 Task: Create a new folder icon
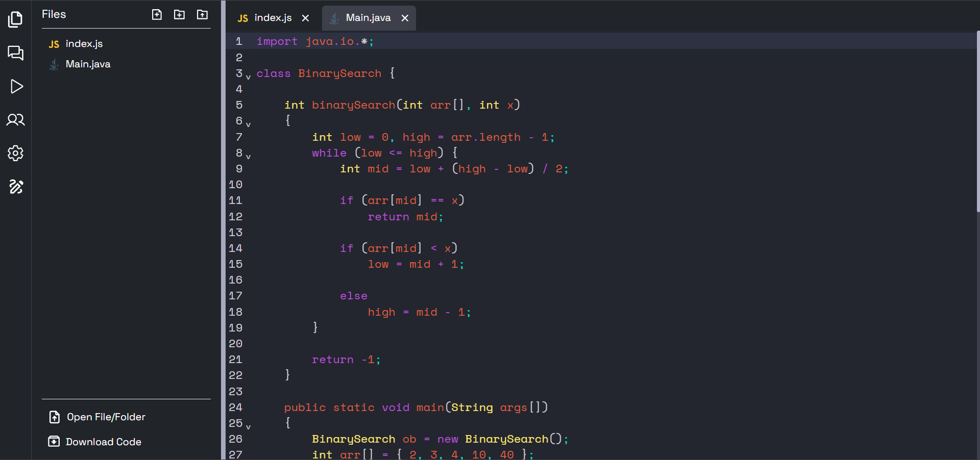[179, 14]
